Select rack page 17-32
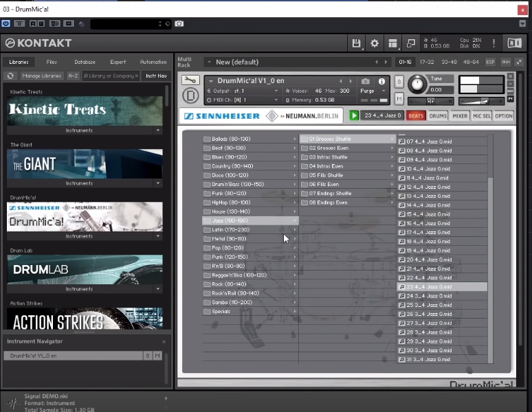Viewport: 532px width, 412px height. pos(426,62)
